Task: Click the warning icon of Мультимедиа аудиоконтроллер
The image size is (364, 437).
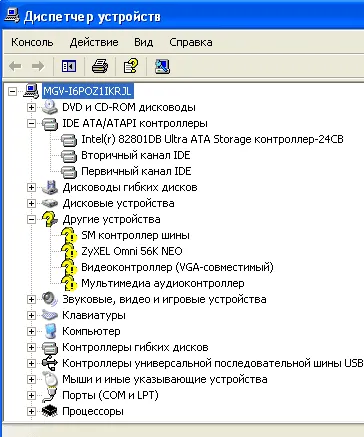Action: pyautogui.click(x=69, y=284)
